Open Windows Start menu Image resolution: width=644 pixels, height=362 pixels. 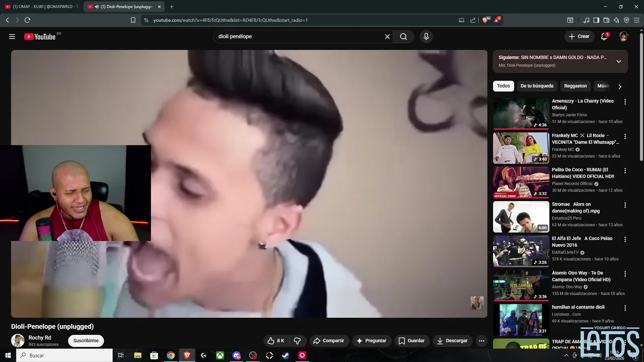[x=8, y=355]
